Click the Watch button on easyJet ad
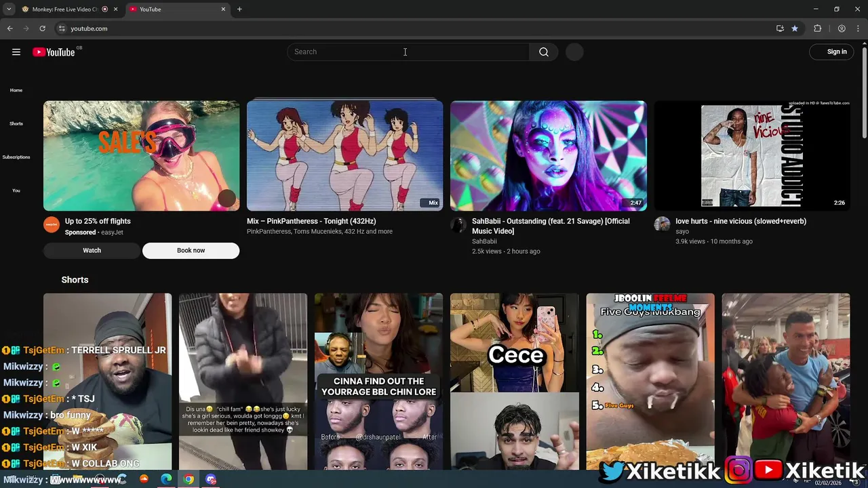 click(92, 251)
